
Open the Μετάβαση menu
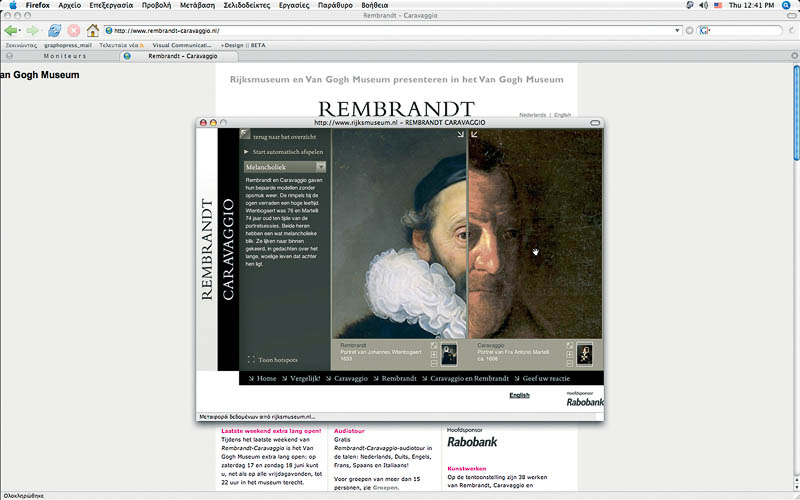[197, 5]
